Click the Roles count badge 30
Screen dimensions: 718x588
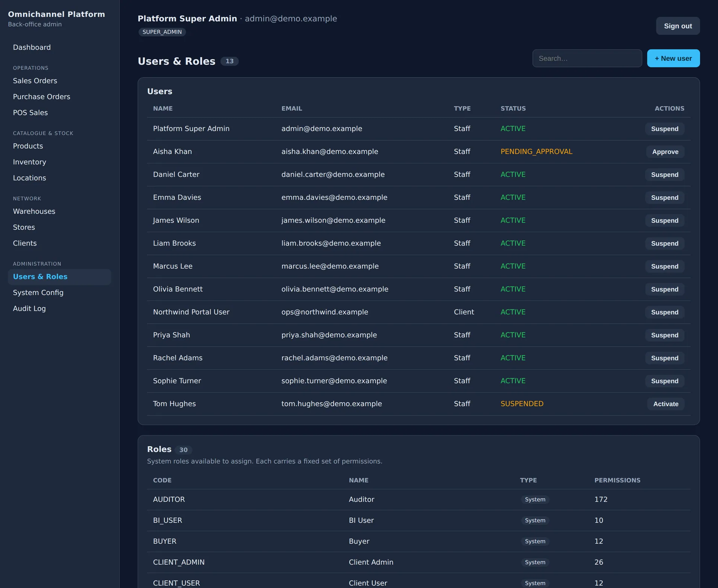point(183,450)
